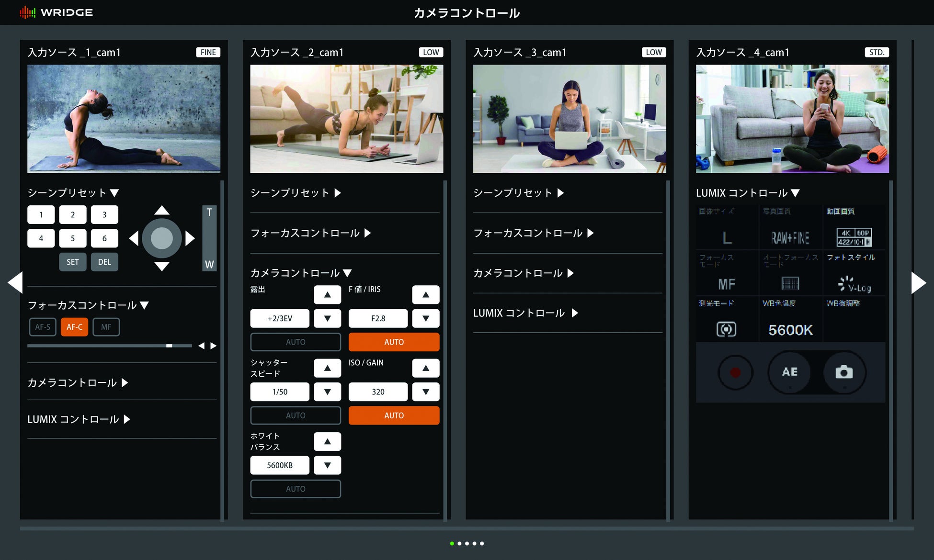Increase shutter speed with up arrow
The width and height of the screenshot is (934, 560).
click(327, 368)
